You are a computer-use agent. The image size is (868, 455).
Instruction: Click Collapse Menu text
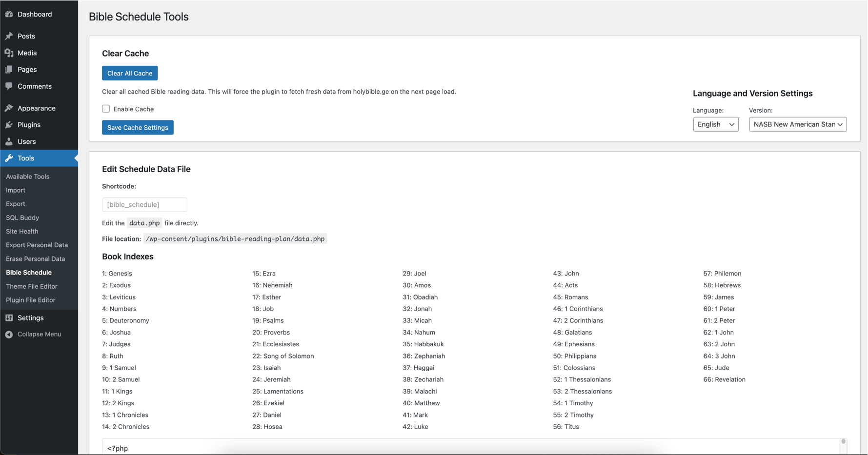click(x=40, y=334)
